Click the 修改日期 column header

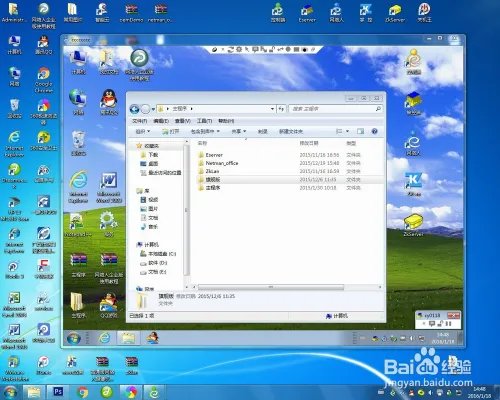(x=309, y=143)
